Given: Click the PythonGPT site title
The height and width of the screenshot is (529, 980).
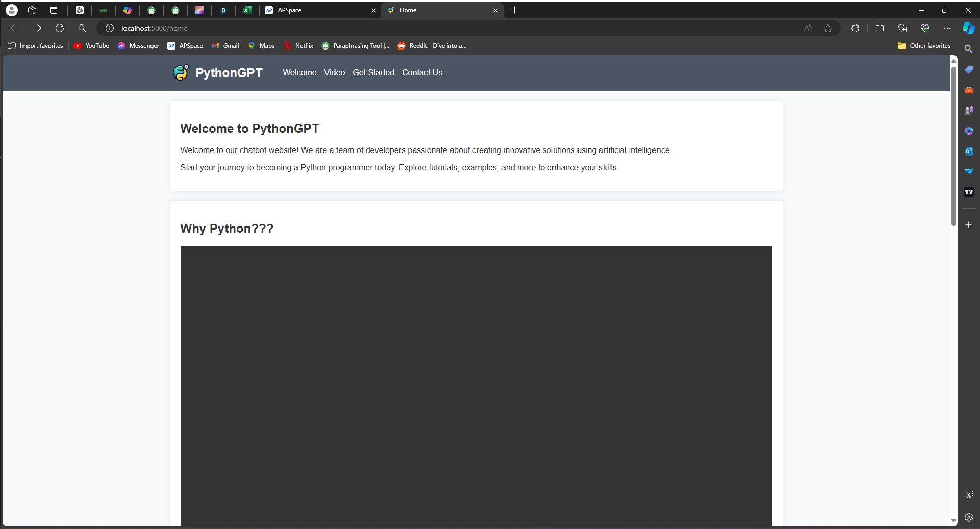Looking at the screenshot, I should tap(229, 73).
